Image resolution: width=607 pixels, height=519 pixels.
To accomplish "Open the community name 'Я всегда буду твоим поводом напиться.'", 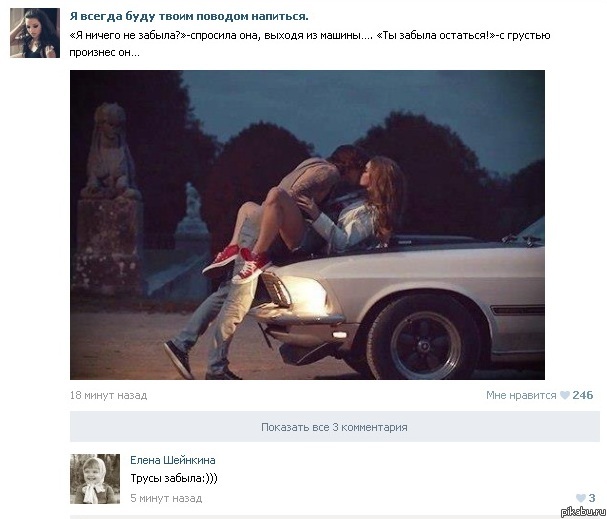I will point(189,16).
